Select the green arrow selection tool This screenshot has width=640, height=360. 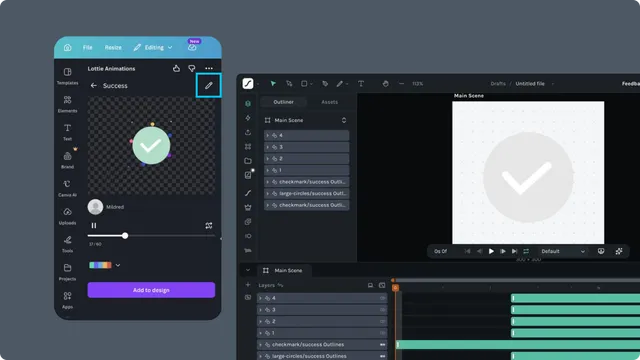pyautogui.click(x=273, y=83)
